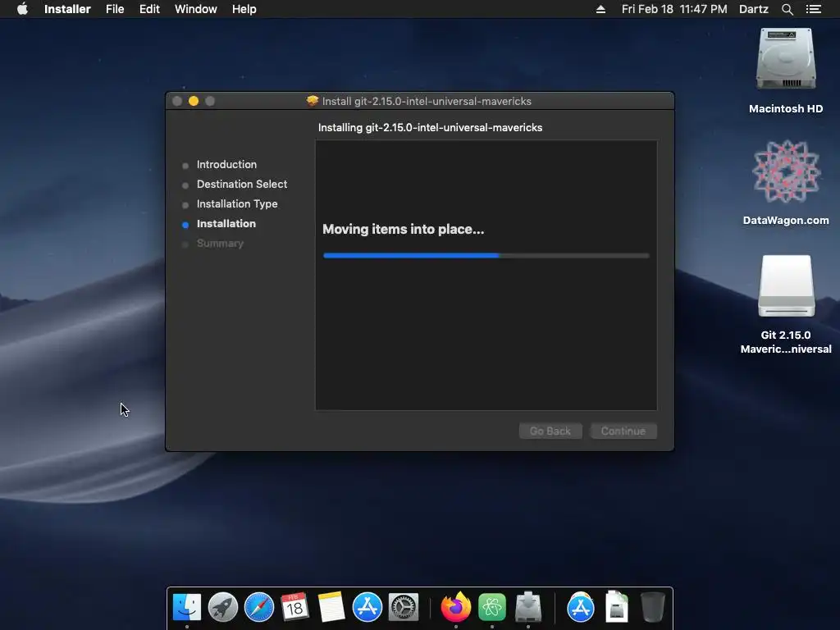Open Launchpad rocket icon in Dock
The height and width of the screenshot is (630, 840).
click(x=223, y=607)
